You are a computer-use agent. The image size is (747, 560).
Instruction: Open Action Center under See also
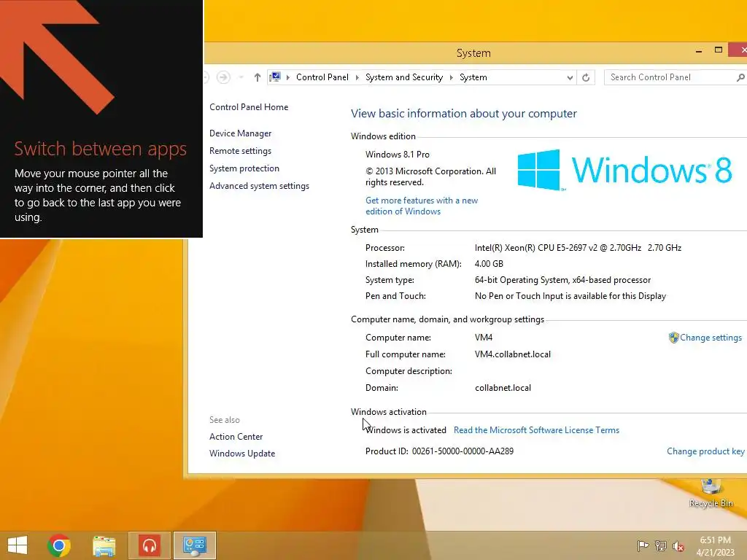[236, 437]
